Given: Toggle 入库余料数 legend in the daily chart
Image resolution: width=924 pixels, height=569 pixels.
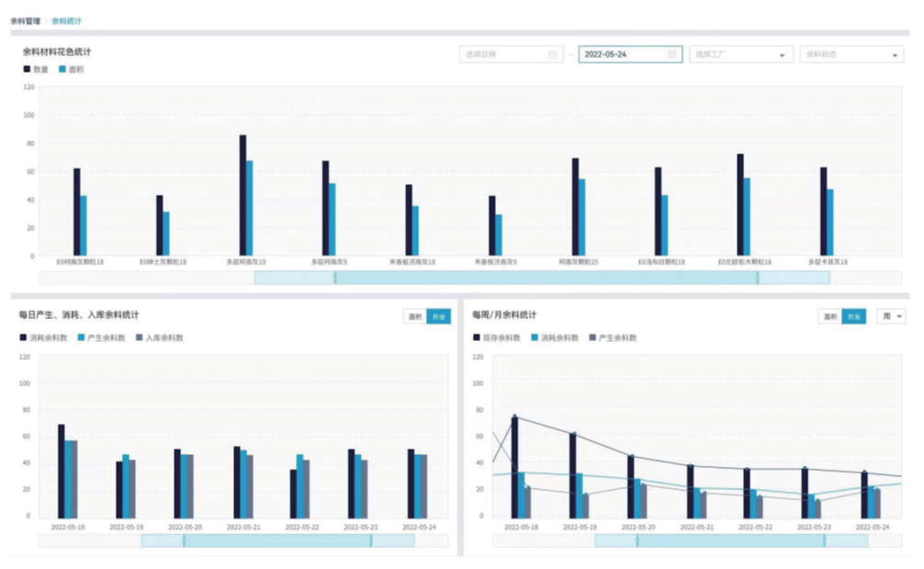Looking at the screenshot, I should click(x=160, y=338).
